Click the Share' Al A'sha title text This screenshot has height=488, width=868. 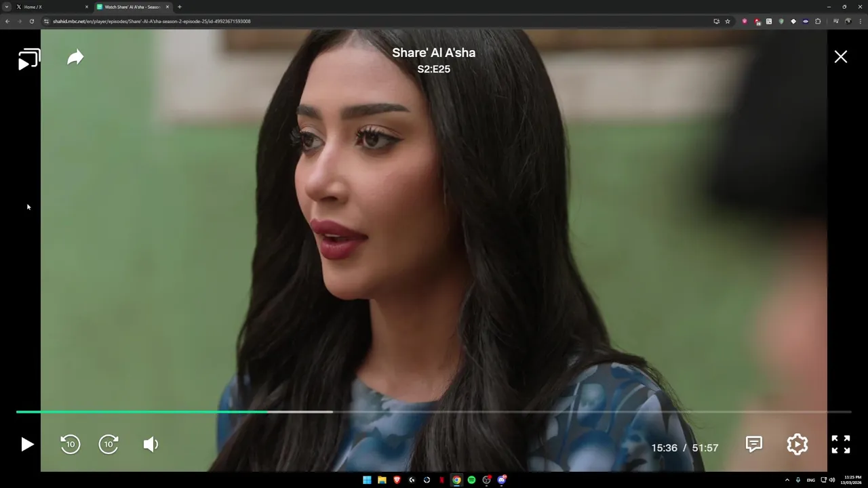tap(434, 53)
